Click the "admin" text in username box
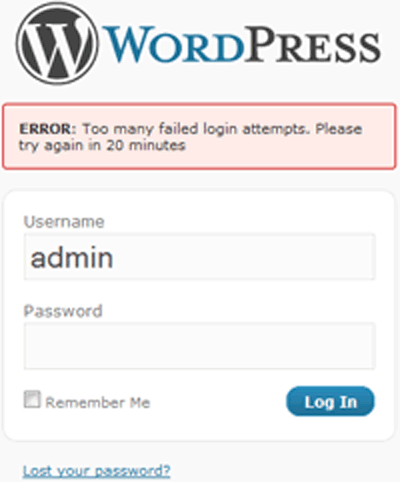400x482 pixels. coord(72,258)
